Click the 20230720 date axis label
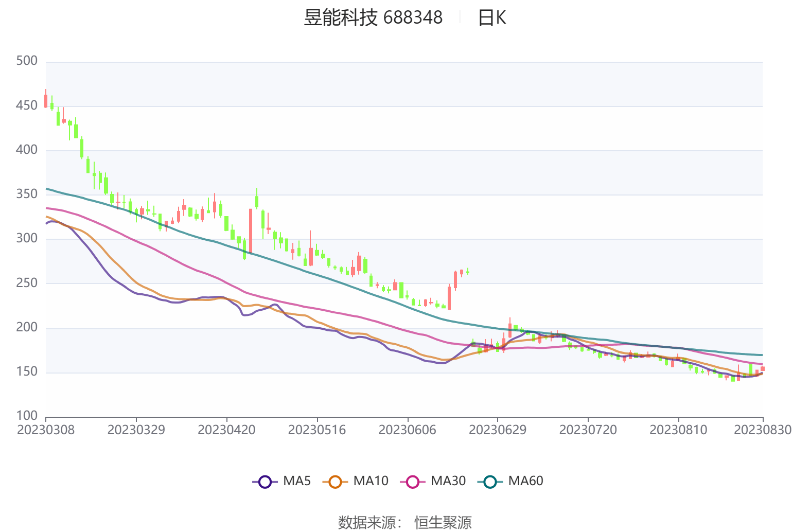 coord(588,430)
